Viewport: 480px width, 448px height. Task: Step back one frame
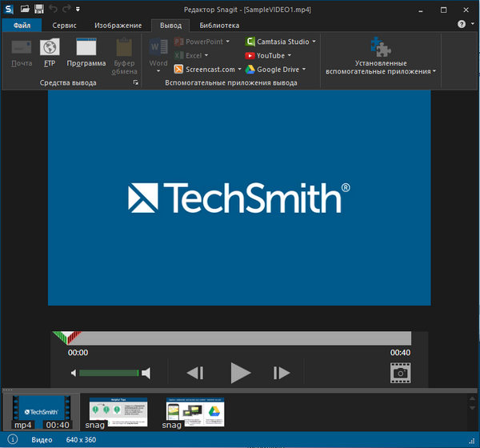195,373
